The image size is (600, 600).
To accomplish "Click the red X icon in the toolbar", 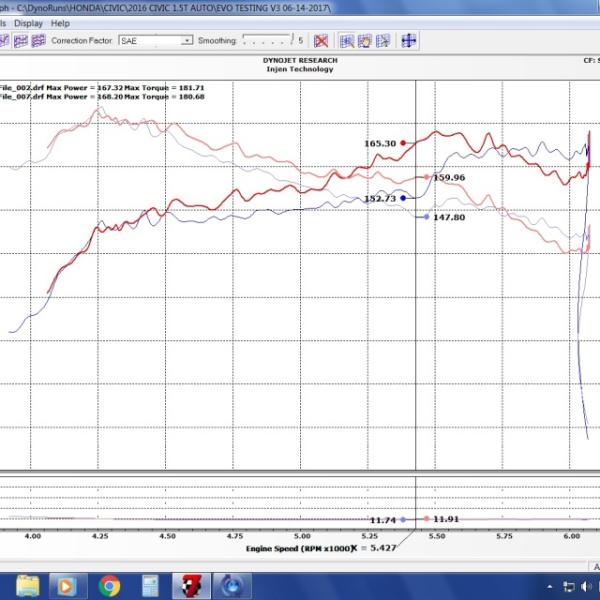I will [x=321, y=41].
